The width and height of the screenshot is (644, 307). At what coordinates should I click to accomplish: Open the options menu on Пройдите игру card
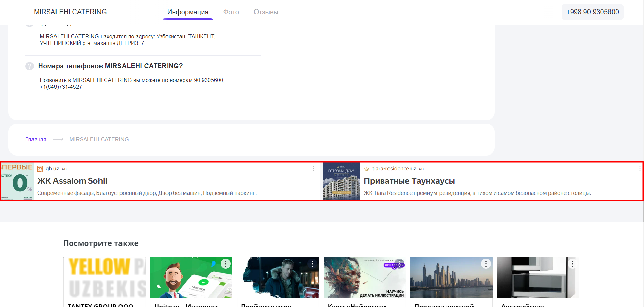(x=312, y=264)
